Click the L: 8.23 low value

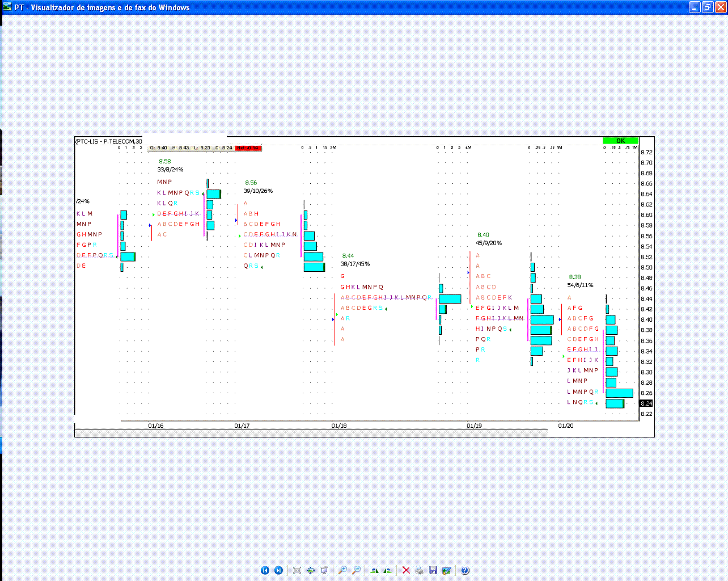(202, 148)
